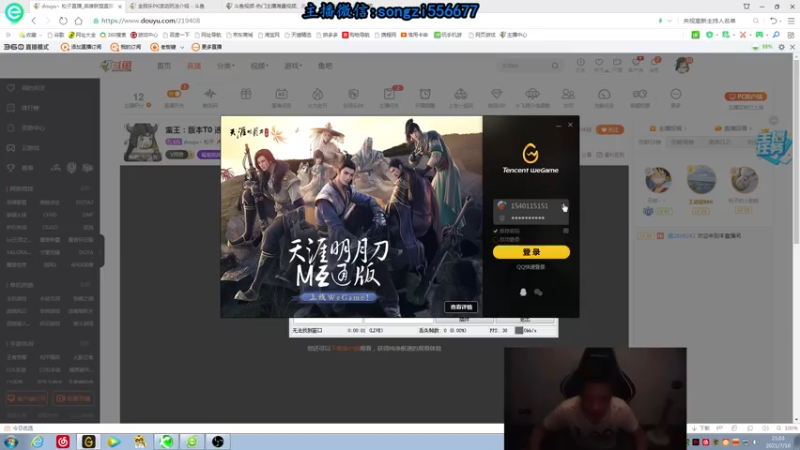Click the gift box icon in streamer toolbar
Screen dimensions: 800x450
(246, 94)
